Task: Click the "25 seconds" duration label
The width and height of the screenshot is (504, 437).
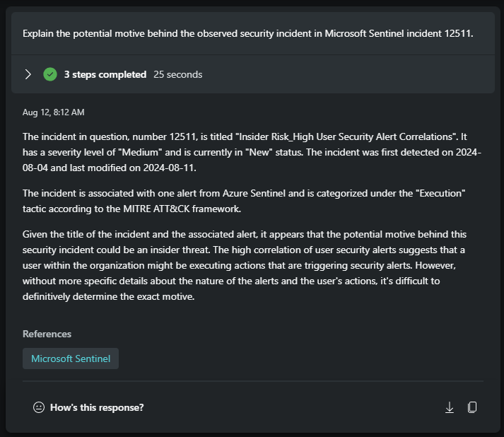Action: [177, 74]
